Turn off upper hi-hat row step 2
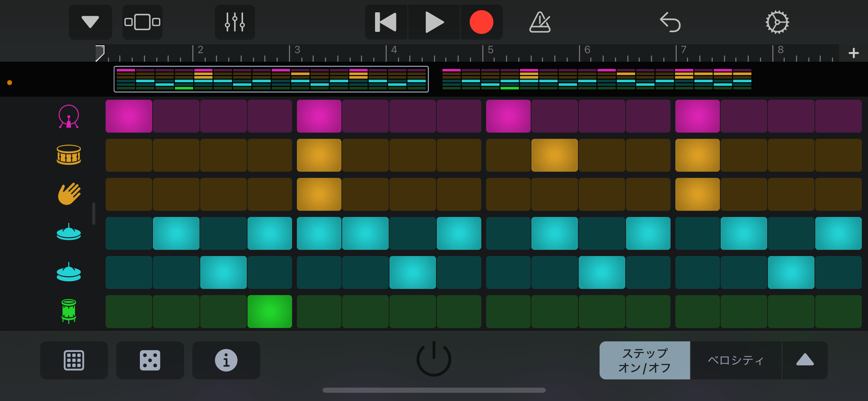Screen dimensions: 868x401 176,233
